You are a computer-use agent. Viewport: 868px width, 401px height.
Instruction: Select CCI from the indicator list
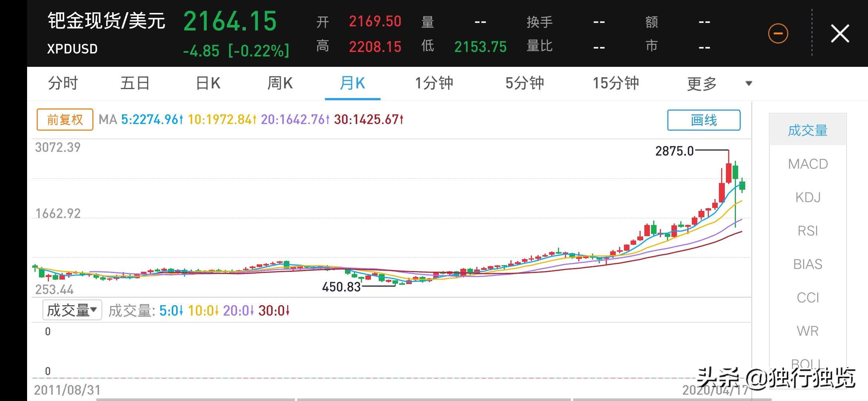(808, 297)
